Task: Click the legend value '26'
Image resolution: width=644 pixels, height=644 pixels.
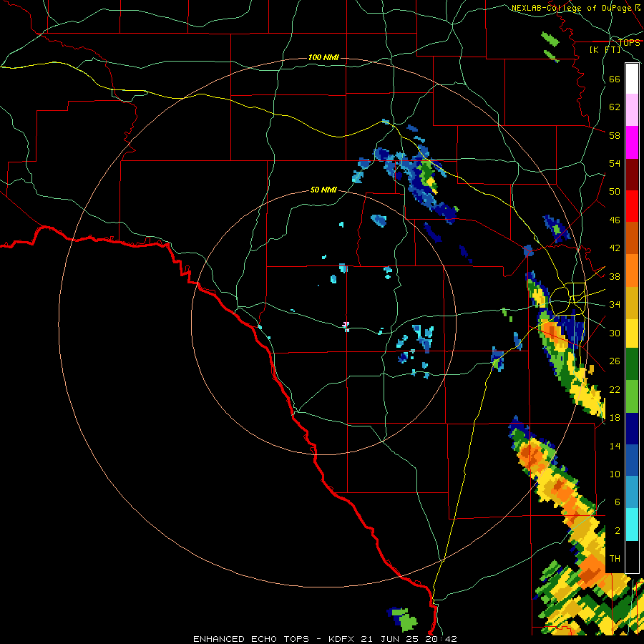Action: [615, 361]
